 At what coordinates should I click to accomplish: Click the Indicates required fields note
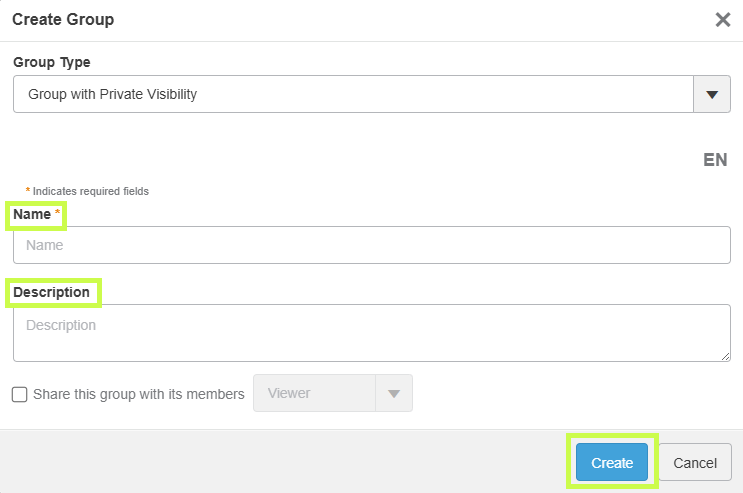point(91,191)
